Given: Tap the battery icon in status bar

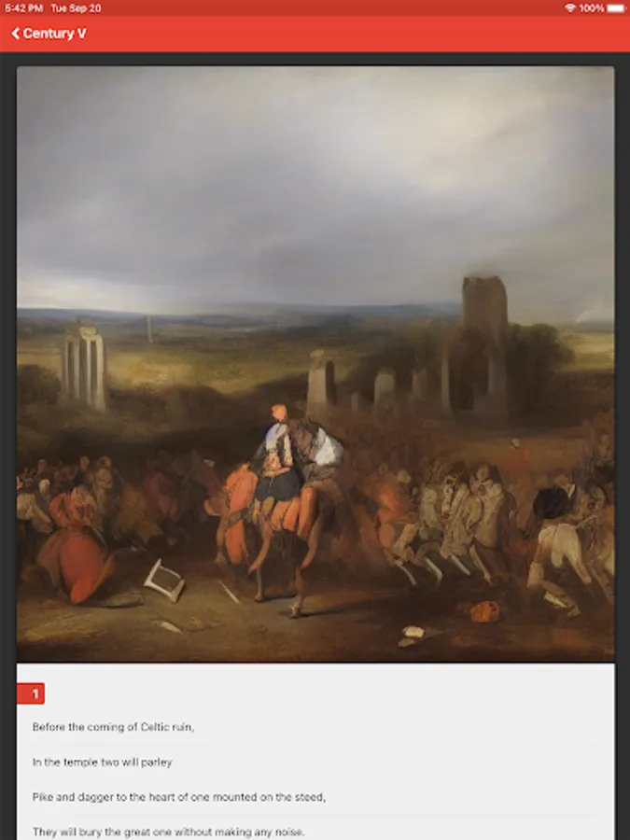Looking at the screenshot, I should coord(616,8).
